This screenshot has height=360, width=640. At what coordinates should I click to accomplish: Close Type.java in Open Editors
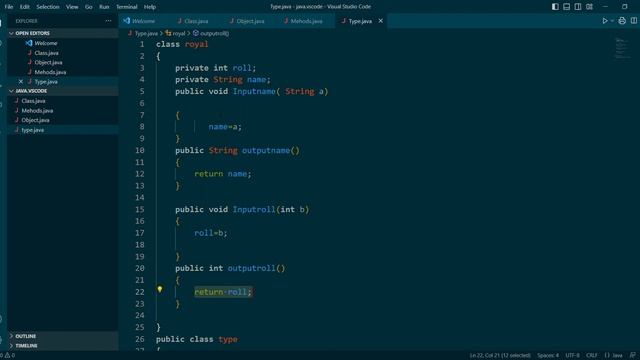tap(21, 82)
